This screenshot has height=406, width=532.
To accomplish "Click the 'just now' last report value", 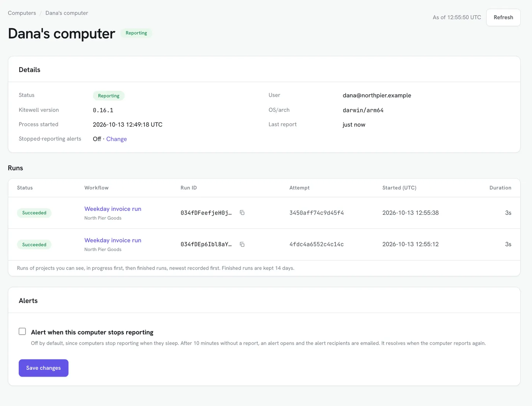I will click(x=354, y=125).
